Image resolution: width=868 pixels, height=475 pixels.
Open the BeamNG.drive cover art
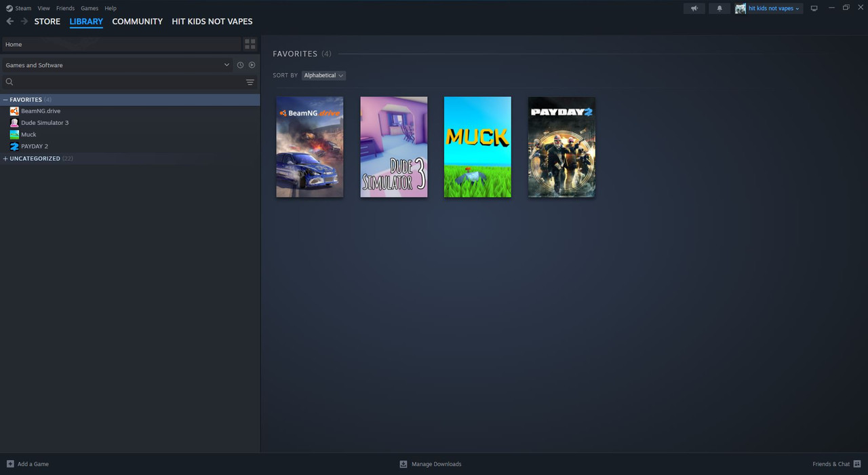[310, 147]
